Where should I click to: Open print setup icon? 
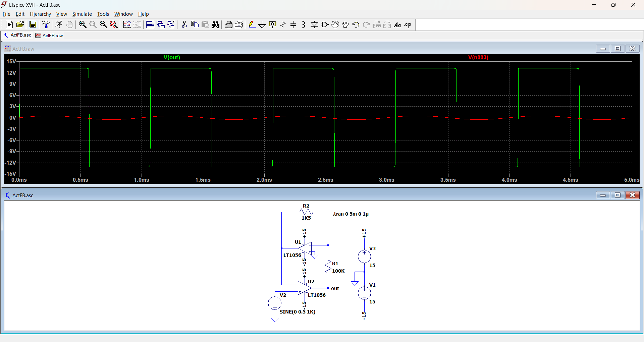click(x=239, y=24)
